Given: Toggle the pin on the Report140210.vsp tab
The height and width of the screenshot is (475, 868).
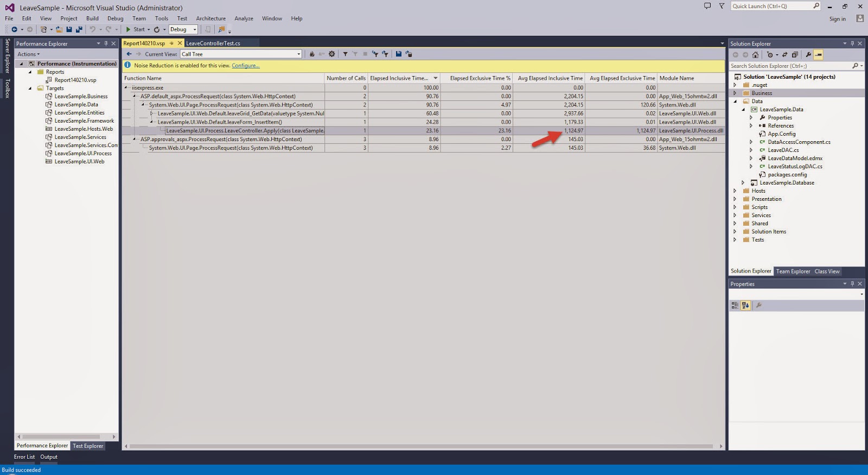Looking at the screenshot, I should point(171,43).
